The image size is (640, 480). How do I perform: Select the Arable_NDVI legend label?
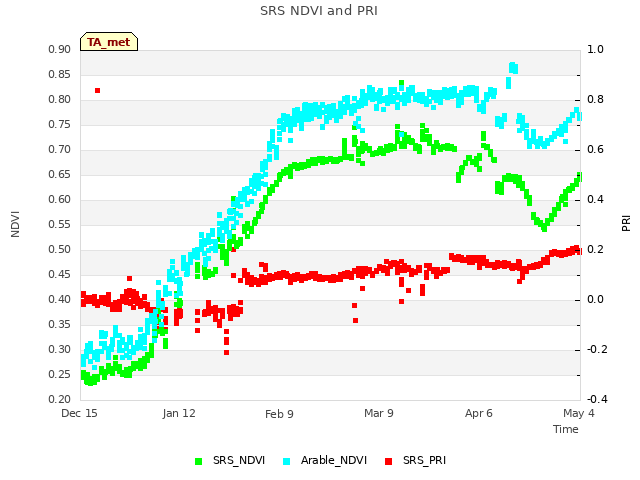(x=334, y=460)
